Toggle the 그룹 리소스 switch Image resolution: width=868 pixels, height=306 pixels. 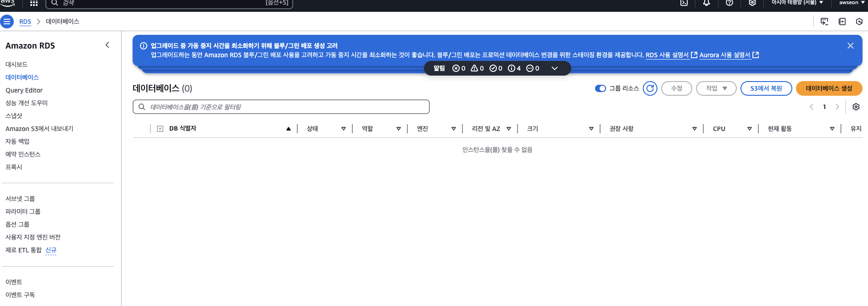coord(601,88)
